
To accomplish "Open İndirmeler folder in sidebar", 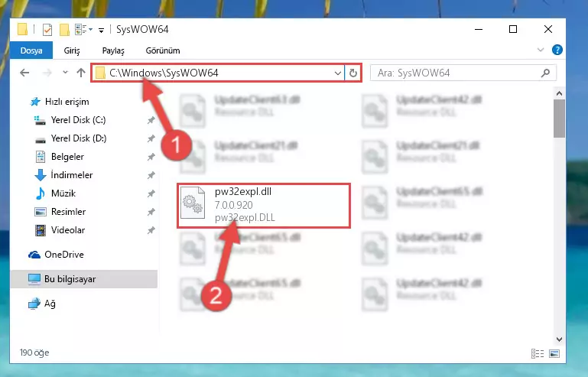I will point(63,175).
